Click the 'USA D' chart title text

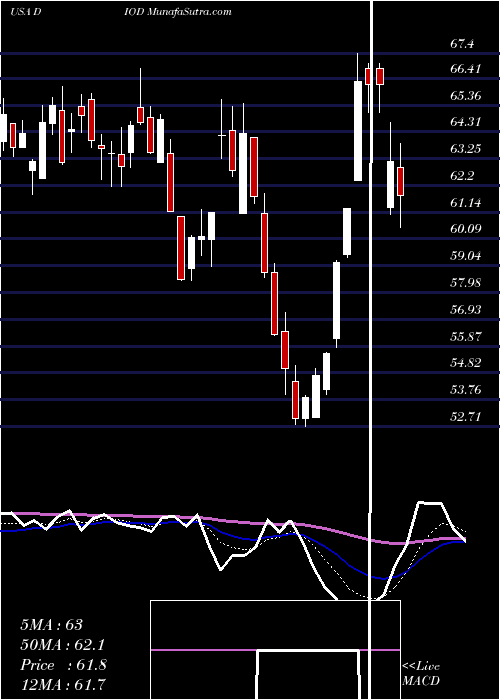(26, 12)
